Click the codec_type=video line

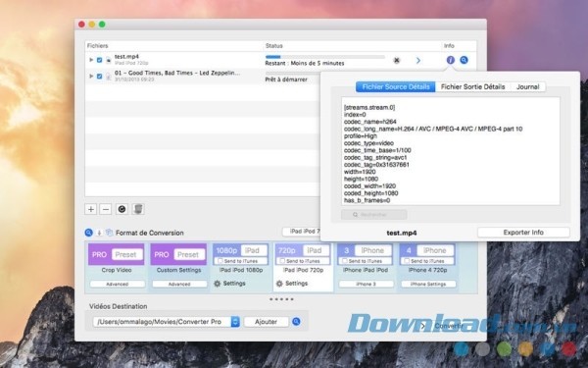coord(368,143)
